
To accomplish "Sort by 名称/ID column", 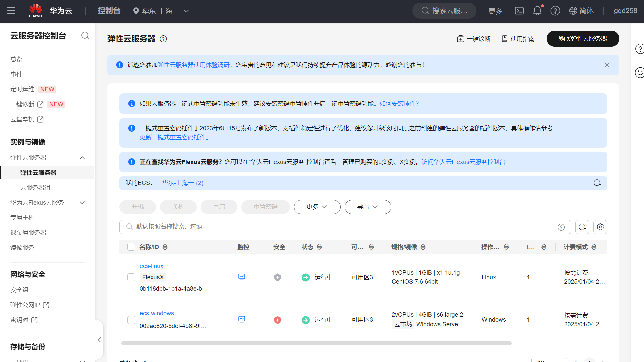I will (165, 247).
